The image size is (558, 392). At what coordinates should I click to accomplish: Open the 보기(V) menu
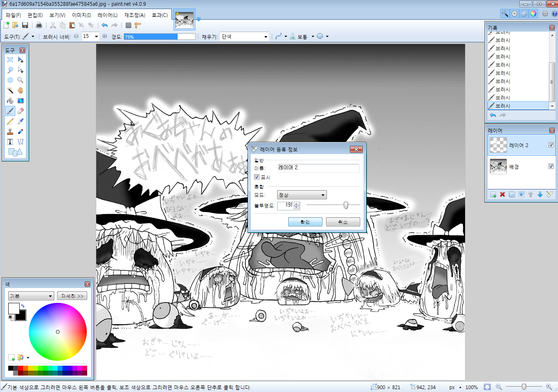58,15
